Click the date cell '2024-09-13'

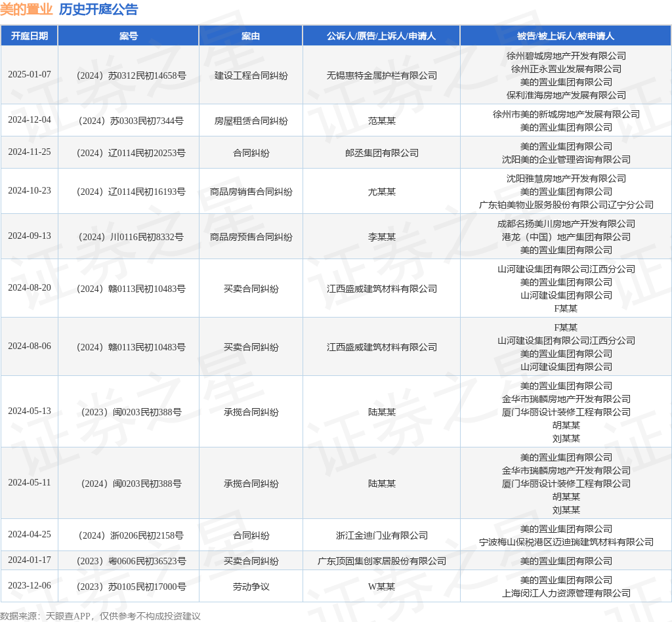tap(29, 236)
